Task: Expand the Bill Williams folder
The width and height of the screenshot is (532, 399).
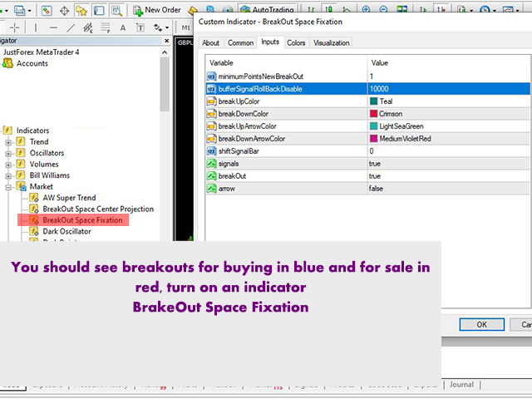Action: 8,176
